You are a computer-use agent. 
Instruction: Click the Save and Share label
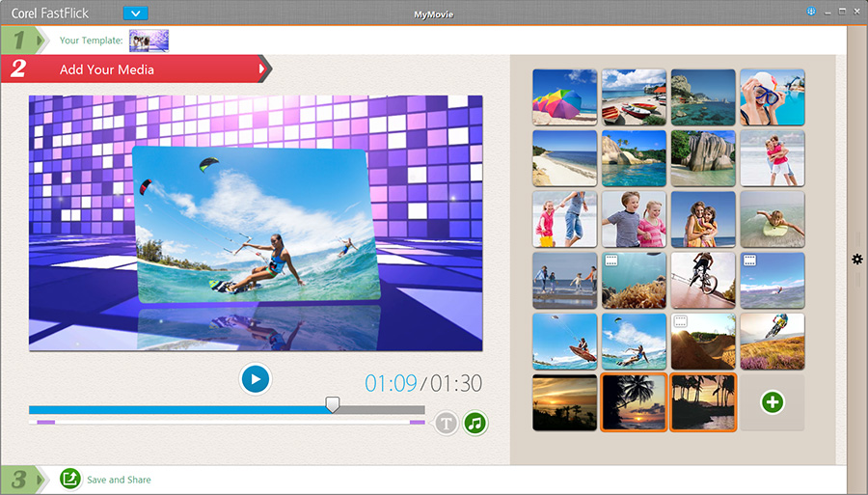point(119,480)
